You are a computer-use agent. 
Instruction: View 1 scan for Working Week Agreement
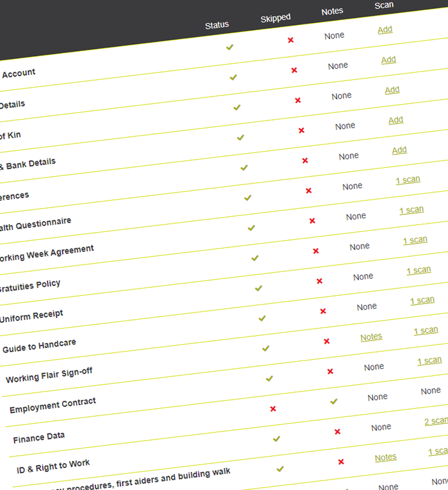tap(411, 210)
